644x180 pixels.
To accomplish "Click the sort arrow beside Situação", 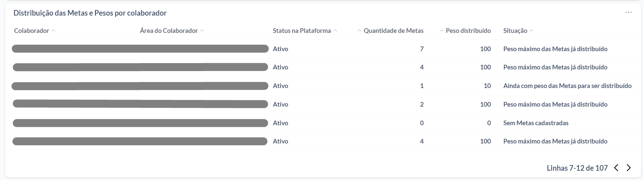I will [531, 31].
